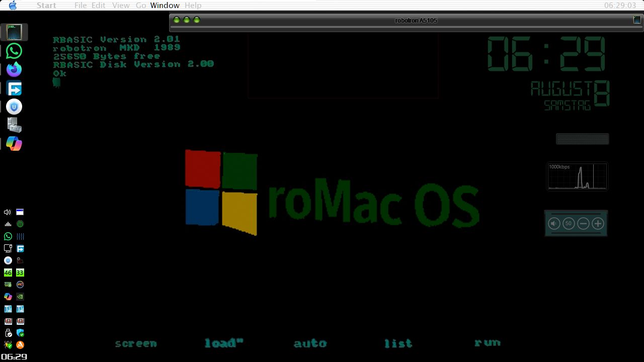Click the robotron A5105 window title bar
Screen dimensions: 644x362
[407, 20]
